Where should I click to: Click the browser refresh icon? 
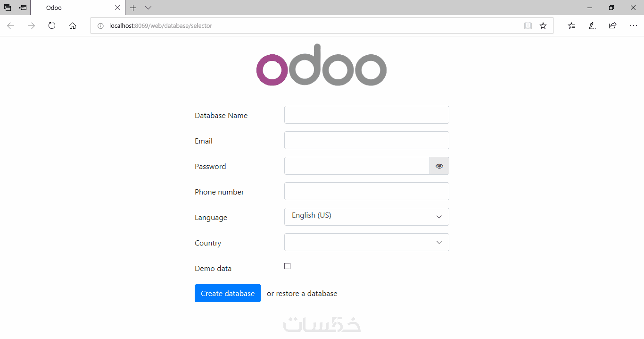click(x=52, y=26)
